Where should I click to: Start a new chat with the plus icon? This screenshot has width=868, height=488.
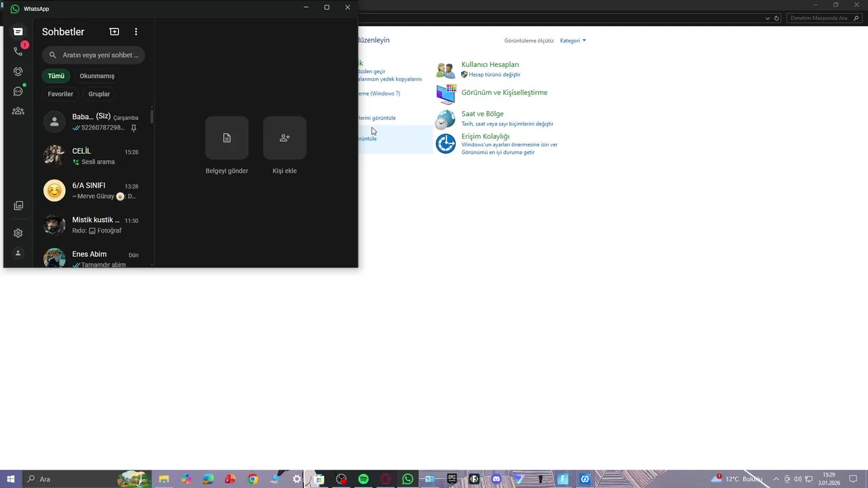coord(114,32)
